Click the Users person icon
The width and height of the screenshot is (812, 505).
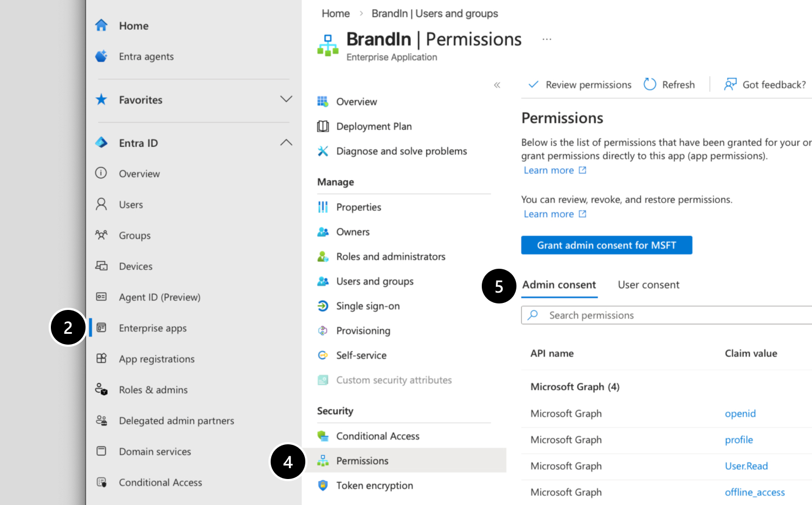pyautogui.click(x=101, y=204)
